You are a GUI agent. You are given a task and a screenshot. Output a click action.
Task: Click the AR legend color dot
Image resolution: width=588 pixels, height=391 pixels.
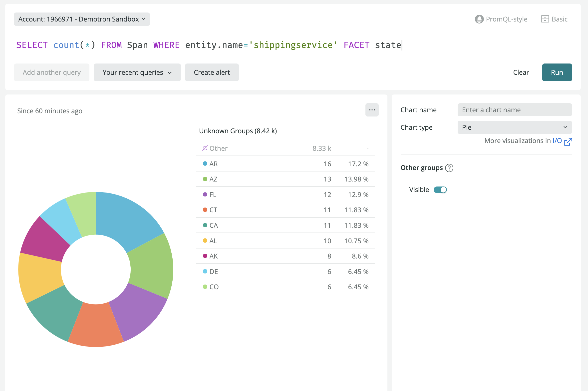tap(205, 163)
